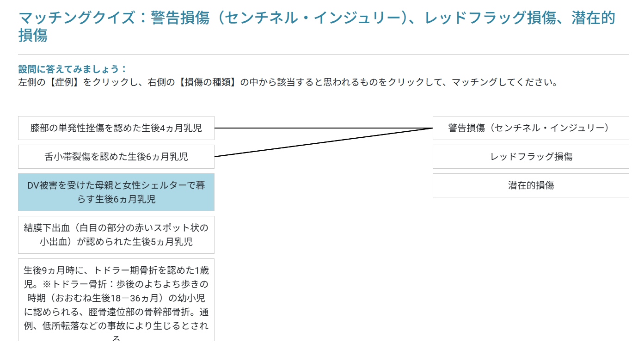Click the ※トドラー骨折 explanation note text

(x=116, y=309)
